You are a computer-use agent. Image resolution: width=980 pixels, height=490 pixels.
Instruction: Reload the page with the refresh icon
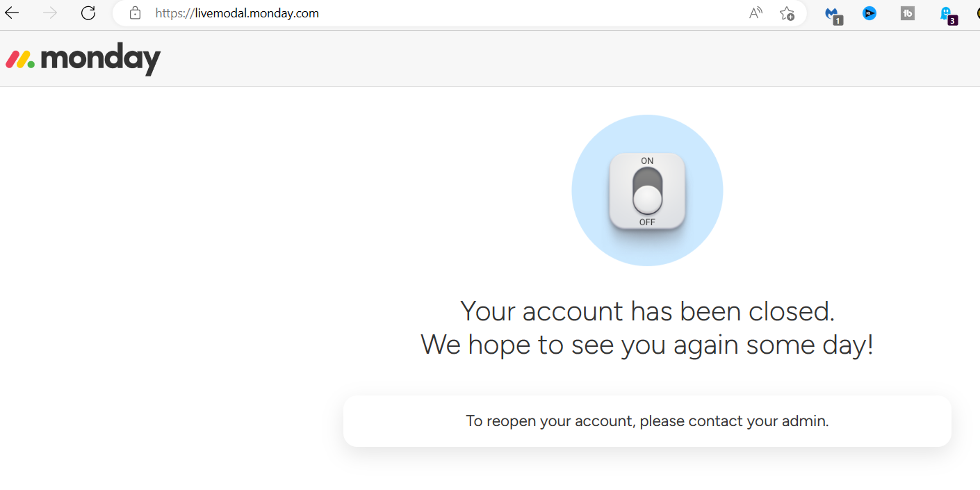tap(88, 13)
